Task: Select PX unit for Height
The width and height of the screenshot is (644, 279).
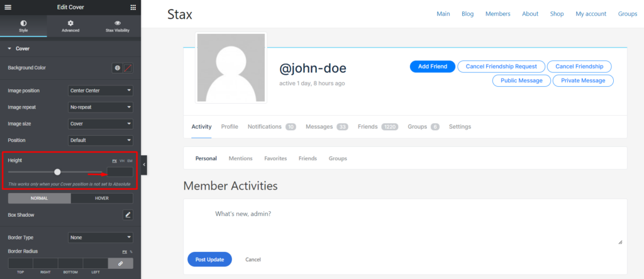Action: (114, 160)
